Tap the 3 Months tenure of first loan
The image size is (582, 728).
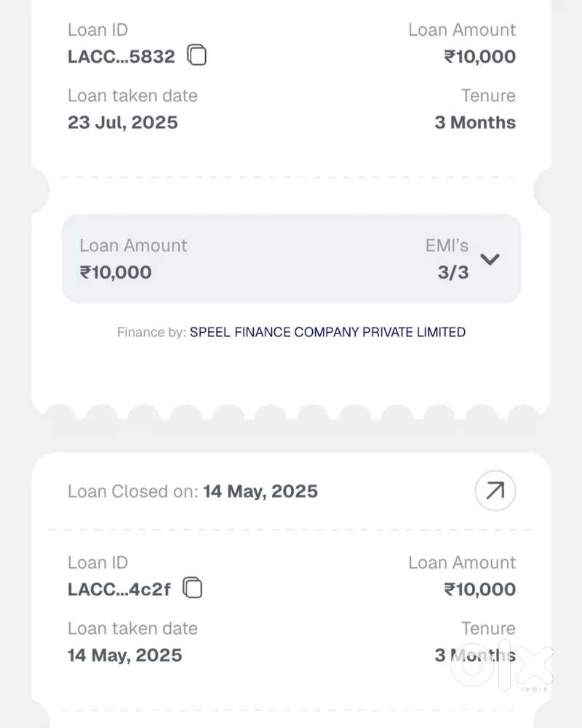(x=475, y=122)
